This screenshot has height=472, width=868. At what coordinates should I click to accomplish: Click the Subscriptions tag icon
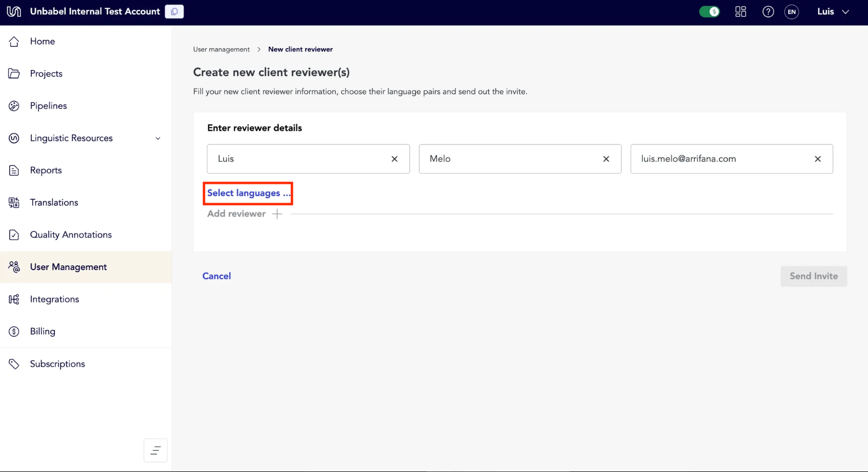pyautogui.click(x=14, y=363)
